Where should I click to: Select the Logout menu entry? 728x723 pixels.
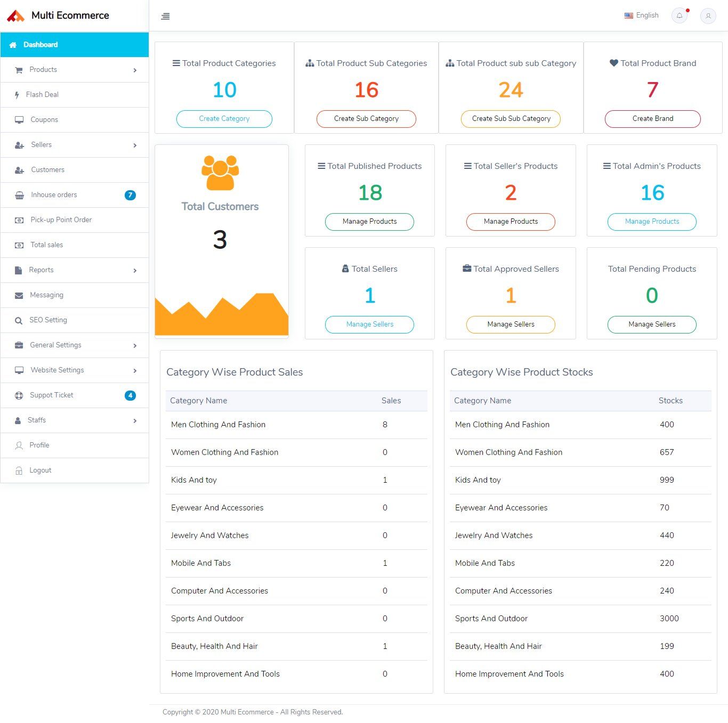(75, 470)
